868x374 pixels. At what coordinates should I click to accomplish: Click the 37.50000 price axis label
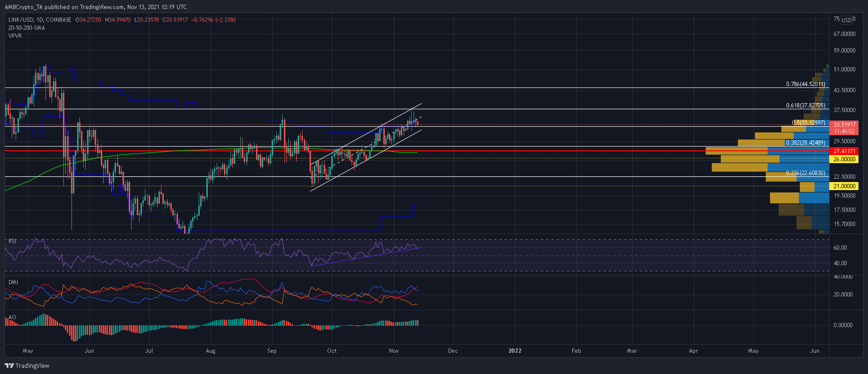(844, 110)
